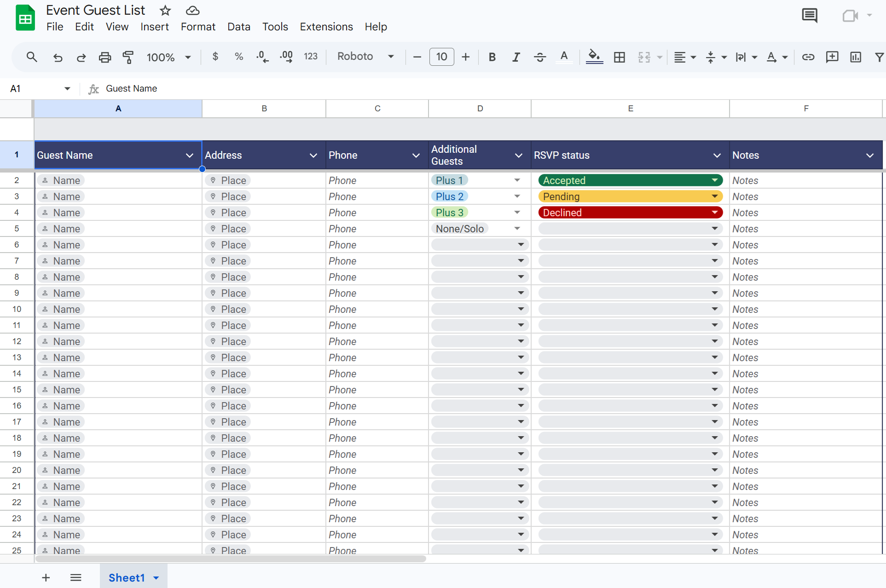Open text wrapping dropdown

(x=746, y=57)
